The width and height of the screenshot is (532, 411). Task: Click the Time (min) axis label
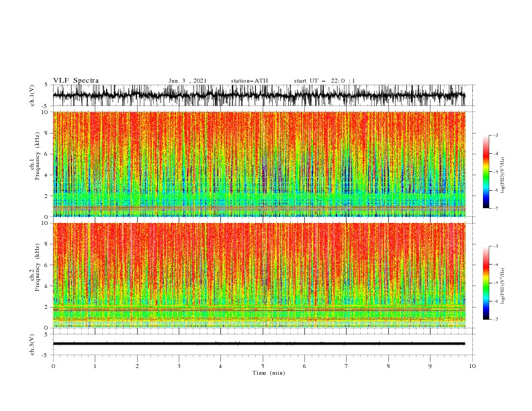(x=269, y=373)
